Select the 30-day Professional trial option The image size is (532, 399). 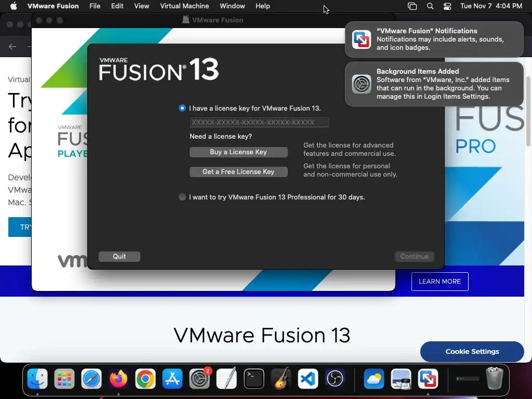[x=182, y=197]
